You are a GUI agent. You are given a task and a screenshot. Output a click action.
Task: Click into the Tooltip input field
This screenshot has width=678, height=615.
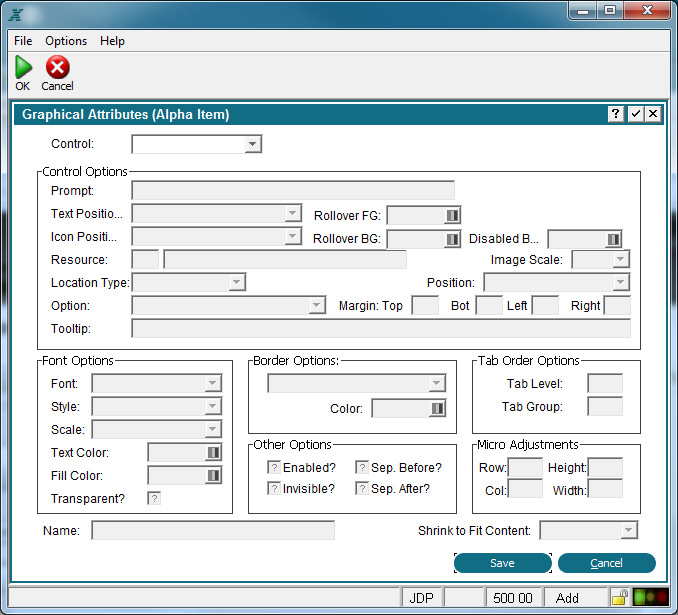click(x=381, y=328)
